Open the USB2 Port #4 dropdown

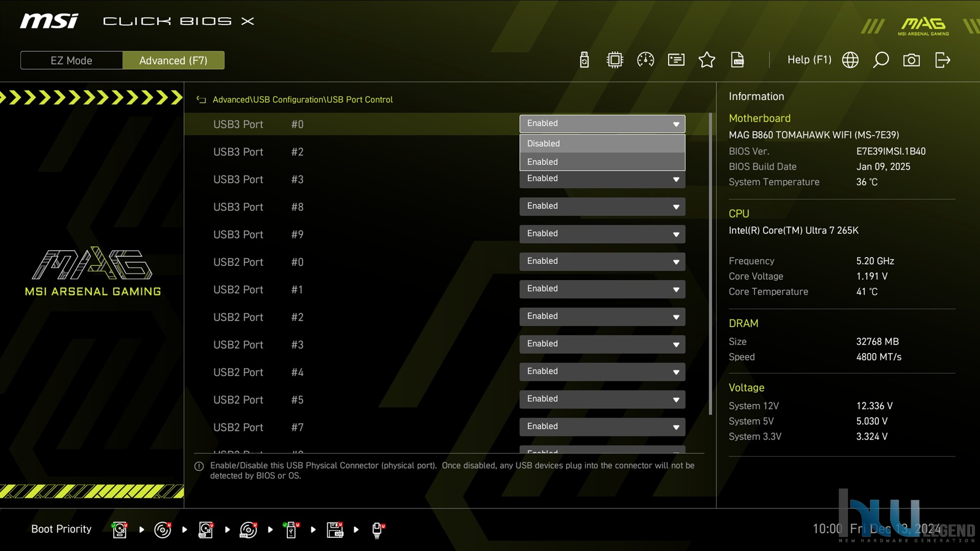602,372
